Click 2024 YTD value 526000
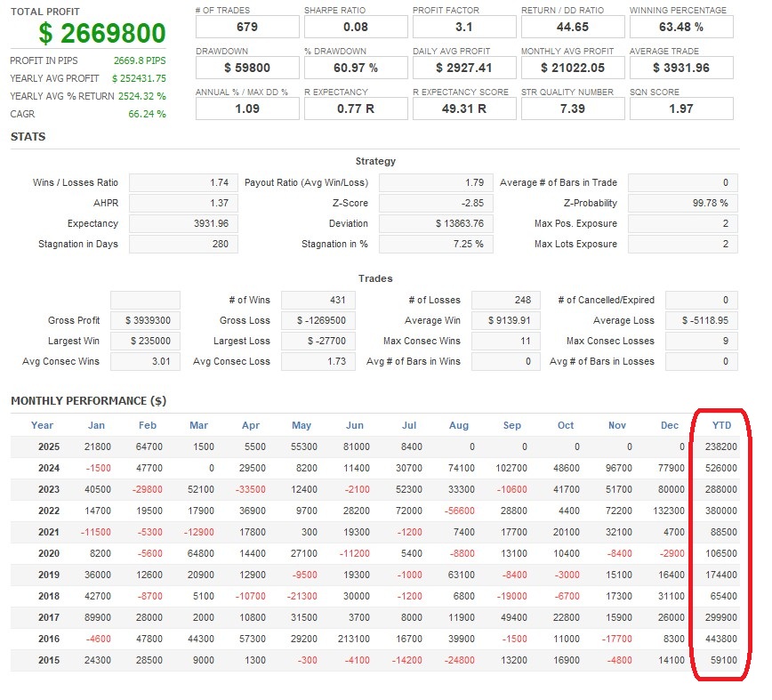 tap(720, 468)
